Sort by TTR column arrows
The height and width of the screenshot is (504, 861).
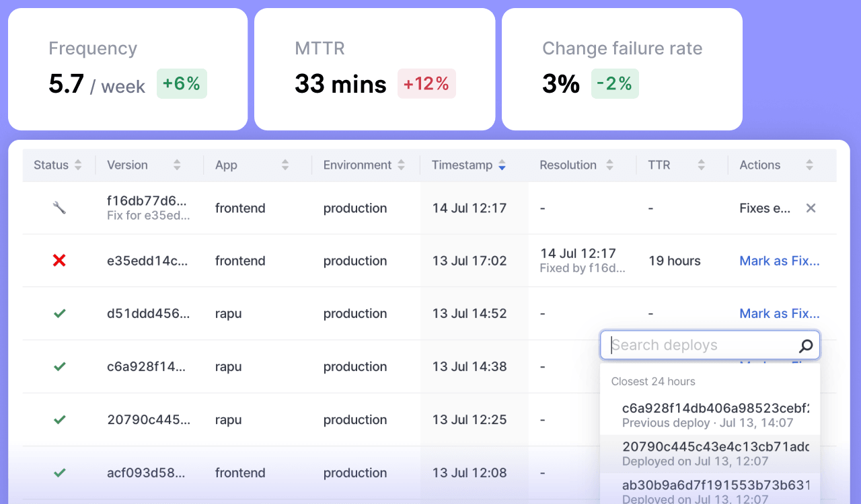(x=701, y=165)
